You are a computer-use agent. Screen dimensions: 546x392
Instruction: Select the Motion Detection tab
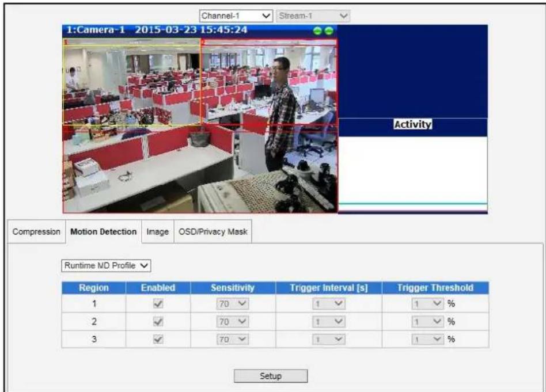104,232
